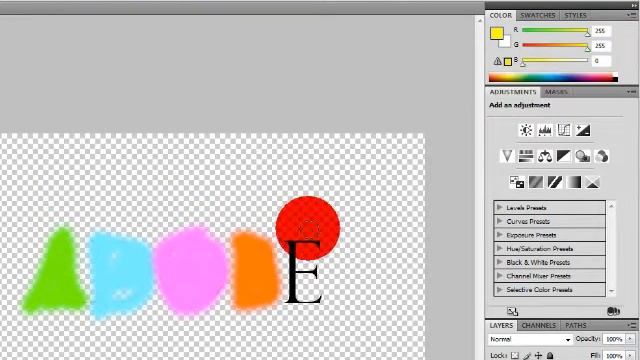Add a Vibrance adjustment layer

pyautogui.click(x=507, y=156)
